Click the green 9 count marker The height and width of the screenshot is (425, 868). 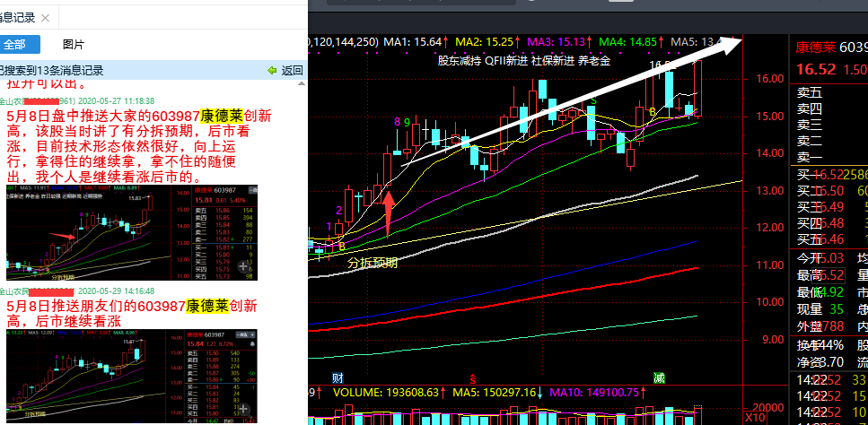[x=407, y=121]
